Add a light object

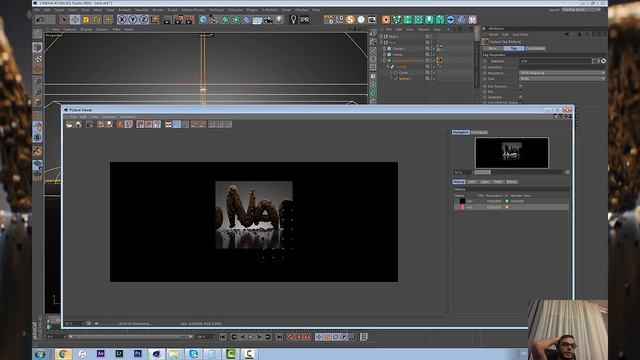pos(279,19)
